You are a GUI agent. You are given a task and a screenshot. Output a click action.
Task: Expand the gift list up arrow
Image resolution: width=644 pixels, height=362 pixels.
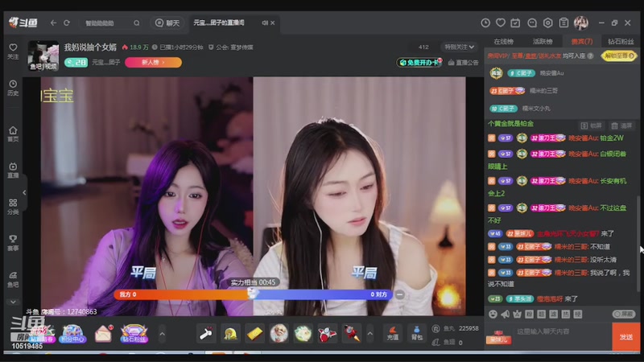click(370, 334)
